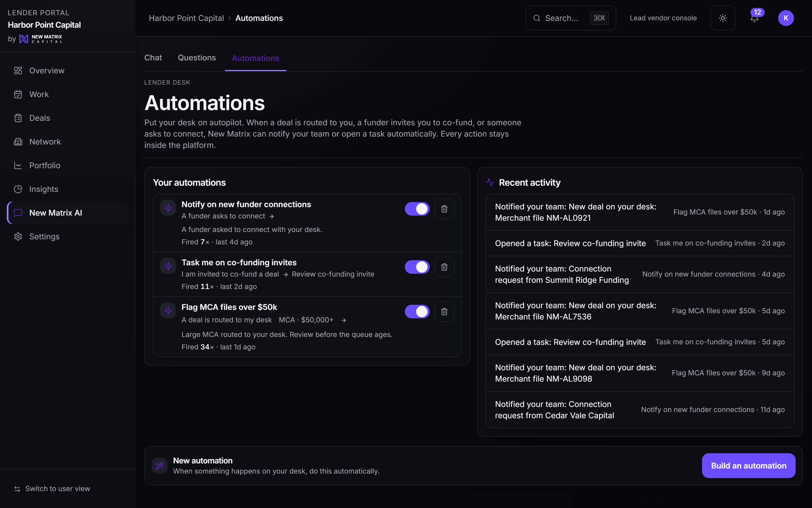Click the New automation magic wand icon
Viewport: 812px width, 508px height.
(x=160, y=466)
